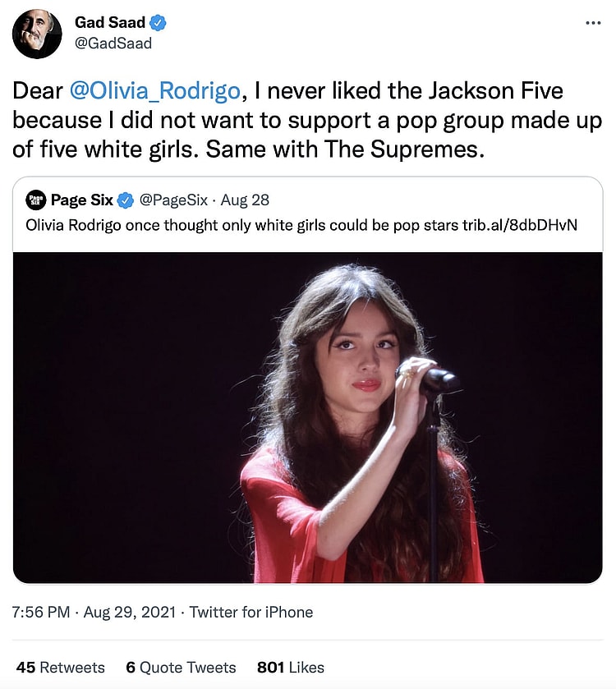This screenshot has width=616, height=689.
Task: Click the main tweet text about Jackson Five
Action: pos(308,121)
